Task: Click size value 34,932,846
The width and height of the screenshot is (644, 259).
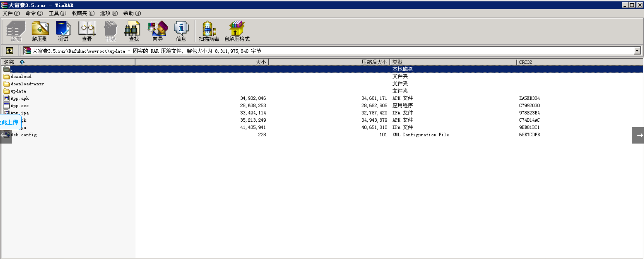Action: tap(253, 98)
